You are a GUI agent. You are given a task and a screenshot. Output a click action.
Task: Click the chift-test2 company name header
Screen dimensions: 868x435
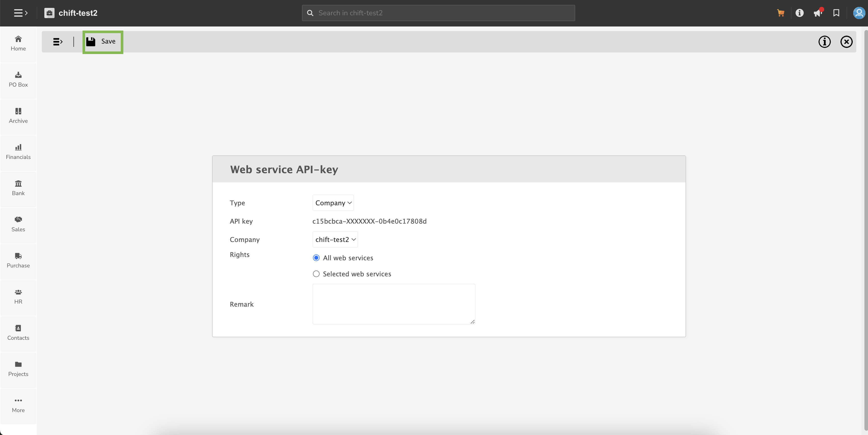(x=77, y=13)
